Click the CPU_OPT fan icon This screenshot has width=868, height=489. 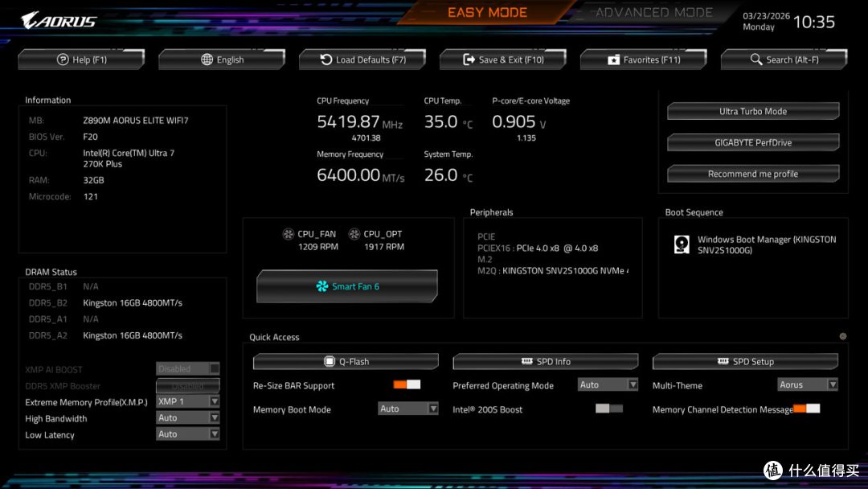354,234
